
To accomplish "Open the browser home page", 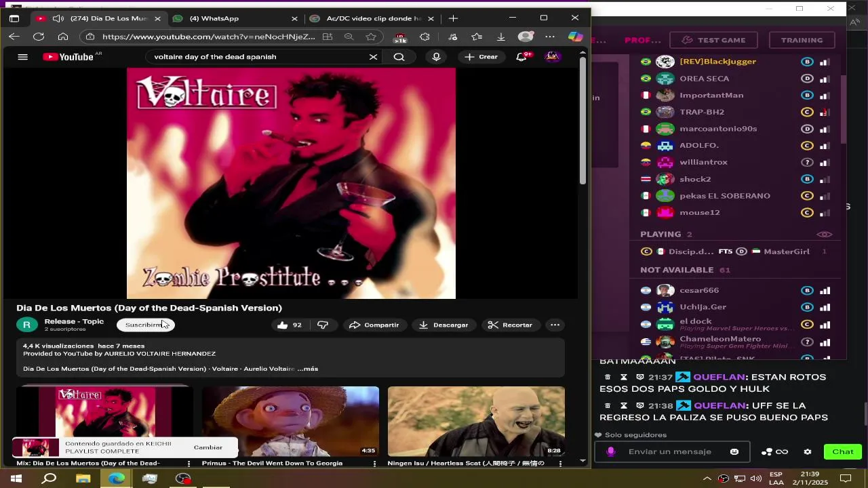I will coord(63,37).
